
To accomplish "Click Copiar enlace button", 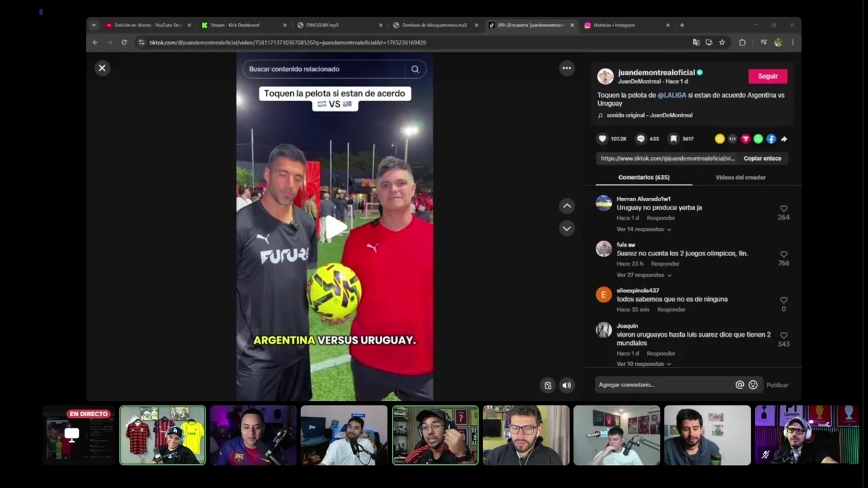I will point(762,159).
